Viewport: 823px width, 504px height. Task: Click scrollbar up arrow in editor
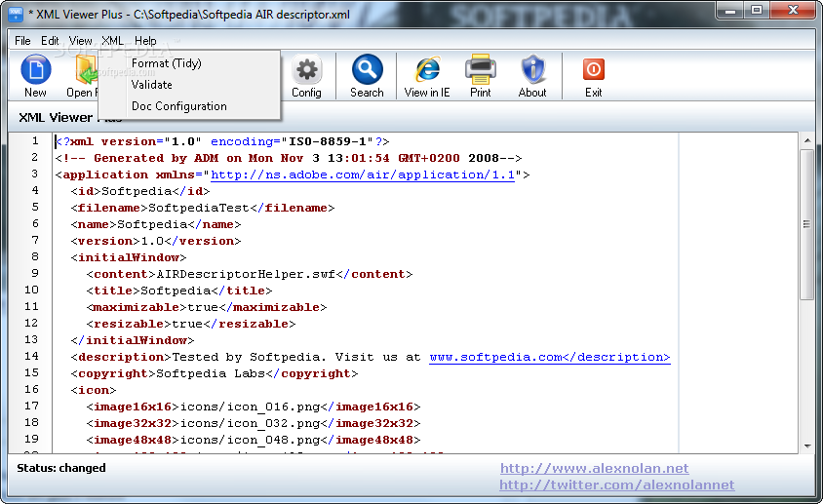pos(807,140)
